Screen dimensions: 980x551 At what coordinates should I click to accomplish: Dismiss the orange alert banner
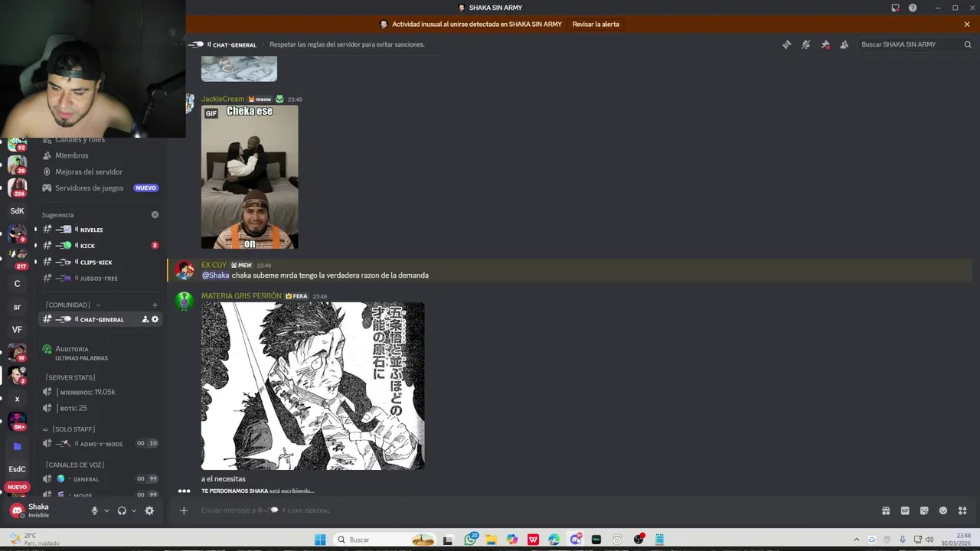click(967, 24)
